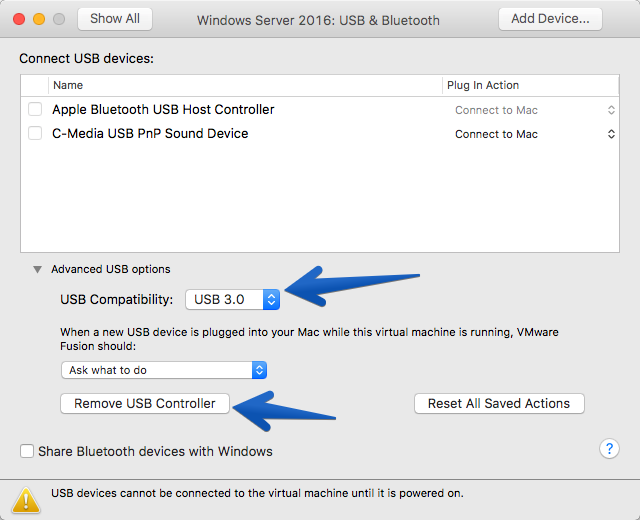640x520 pixels.
Task: Click the Apple Bluetooth row action arrows
Action: (x=611, y=110)
